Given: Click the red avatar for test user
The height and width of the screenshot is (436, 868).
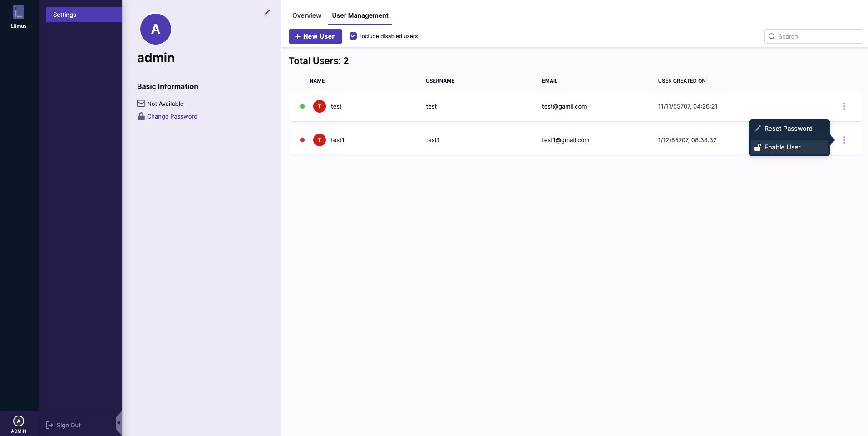Looking at the screenshot, I should 320,106.
